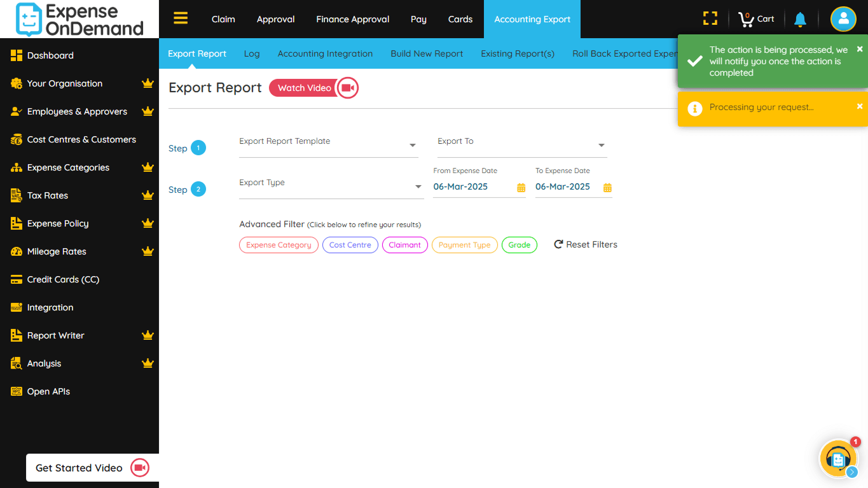Switch to the Log tab
The height and width of the screenshot is (488, 868).
(252, 53)
